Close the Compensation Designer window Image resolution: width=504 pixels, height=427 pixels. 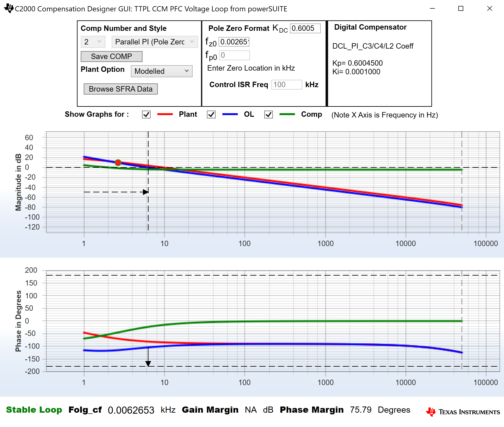tap(489, 9)
